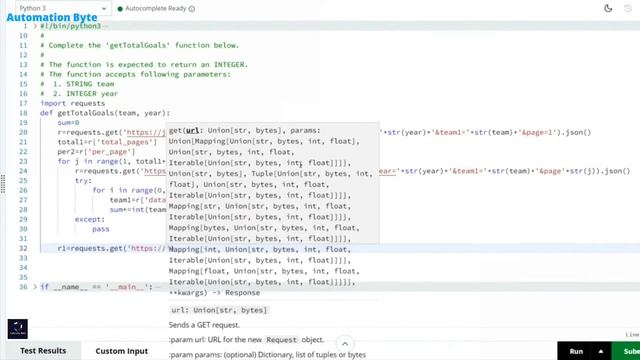Click '**kwargs) -> Response' signature text
640x360 pixels.
pos(214,293)
